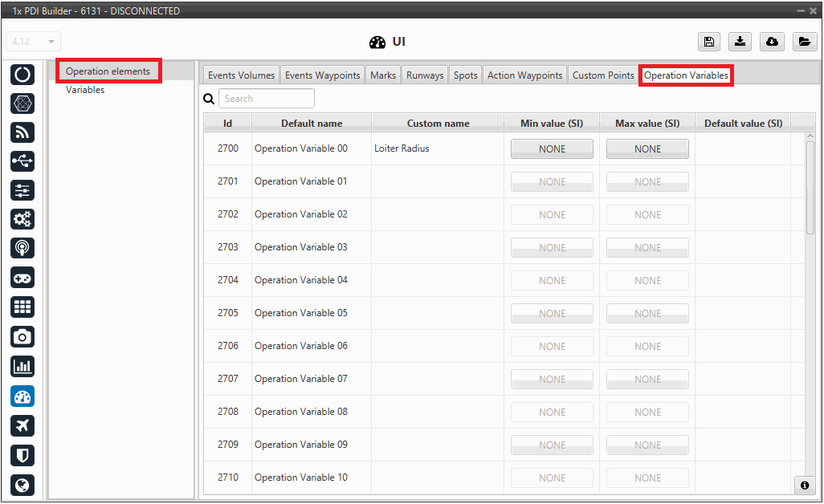Screen dimensions: 824x504
Task: Select Variables in the left panel
Action: (x=85, y=90)
